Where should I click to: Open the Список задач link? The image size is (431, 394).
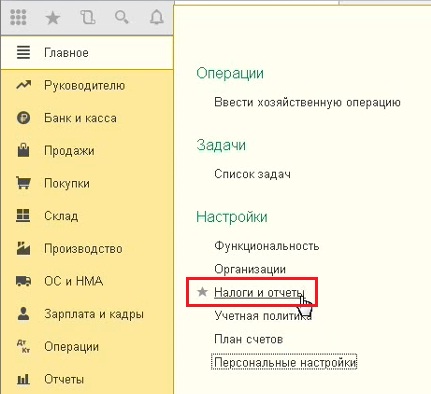252,174
